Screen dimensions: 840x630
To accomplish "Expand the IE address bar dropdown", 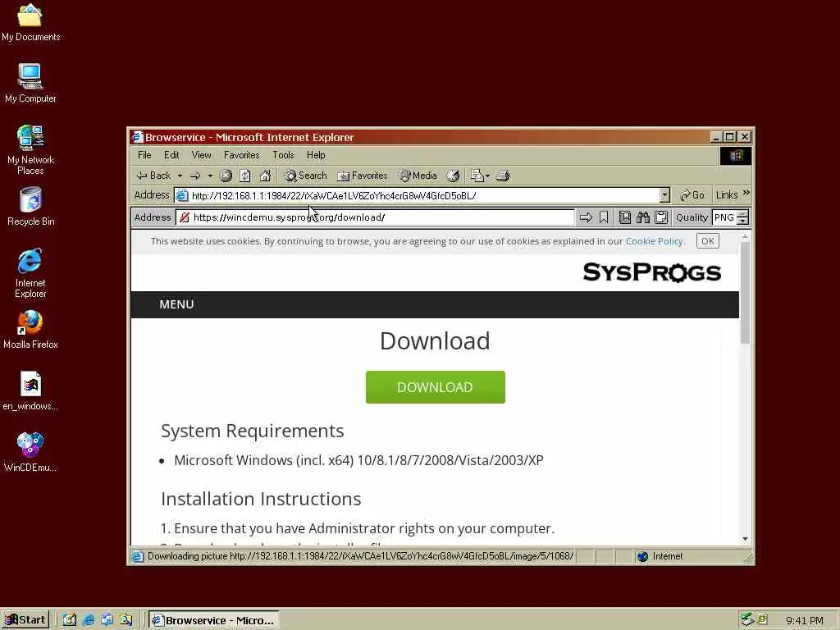I will tap(664, 195).
